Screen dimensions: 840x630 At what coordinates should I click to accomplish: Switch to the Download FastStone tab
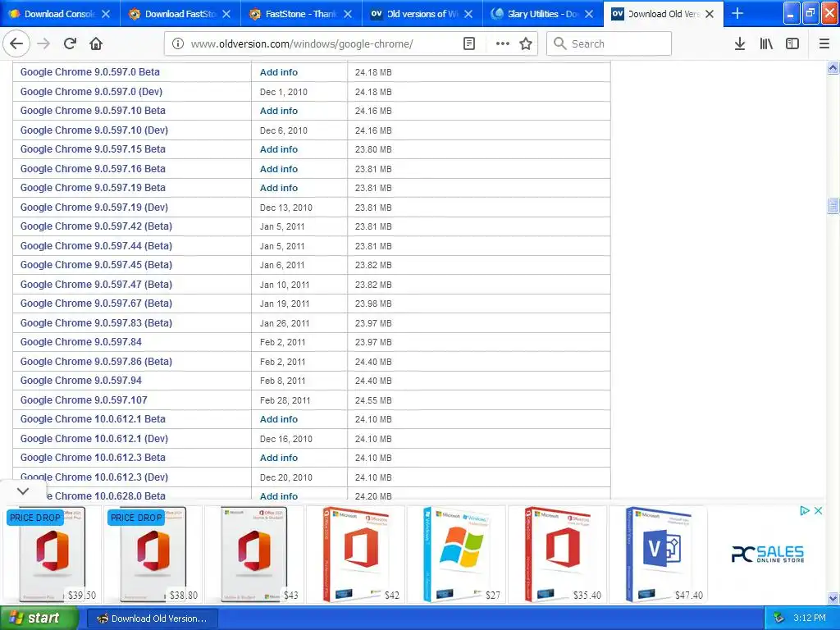pos(180,14)
